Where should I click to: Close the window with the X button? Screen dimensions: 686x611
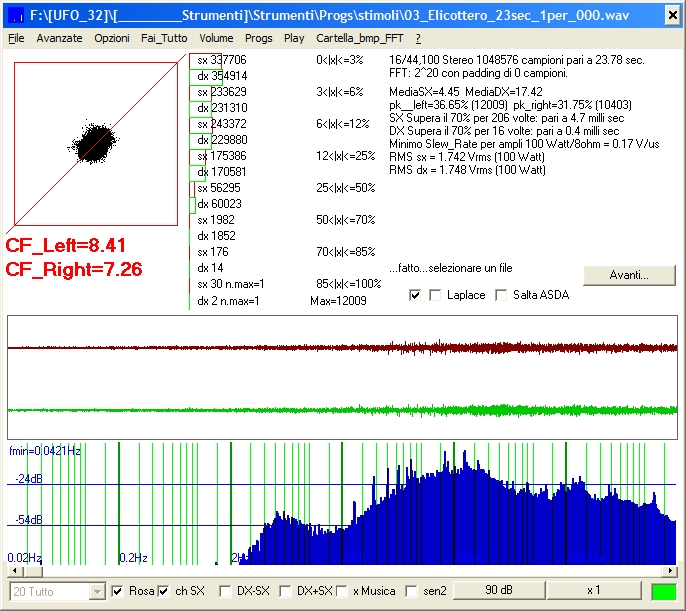tap(672, 16)
